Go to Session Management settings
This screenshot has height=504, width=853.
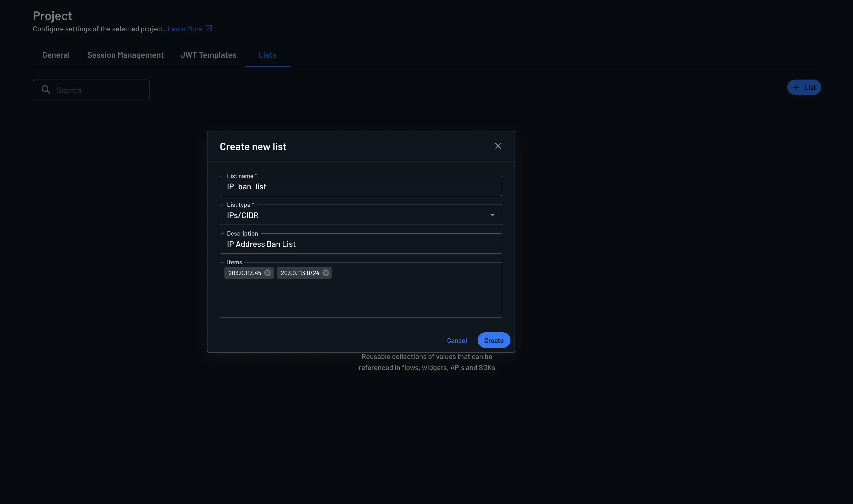(x=125, y=55)
